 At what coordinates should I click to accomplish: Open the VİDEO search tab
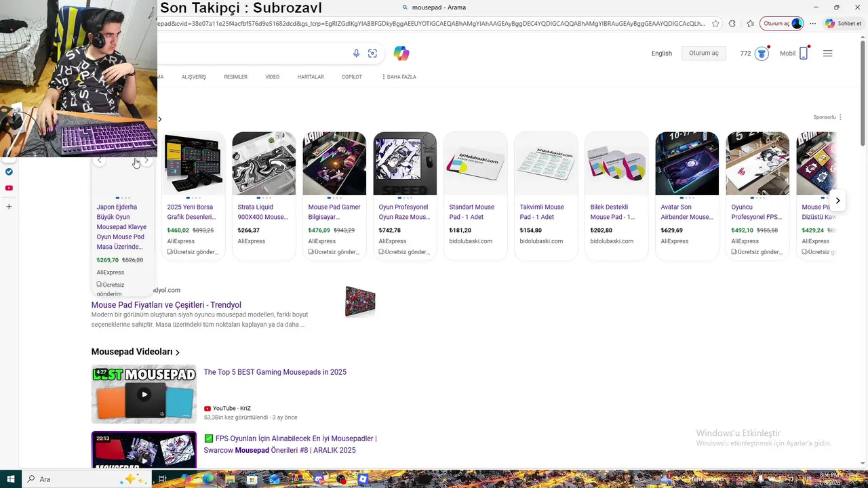[x=272, y=77]
